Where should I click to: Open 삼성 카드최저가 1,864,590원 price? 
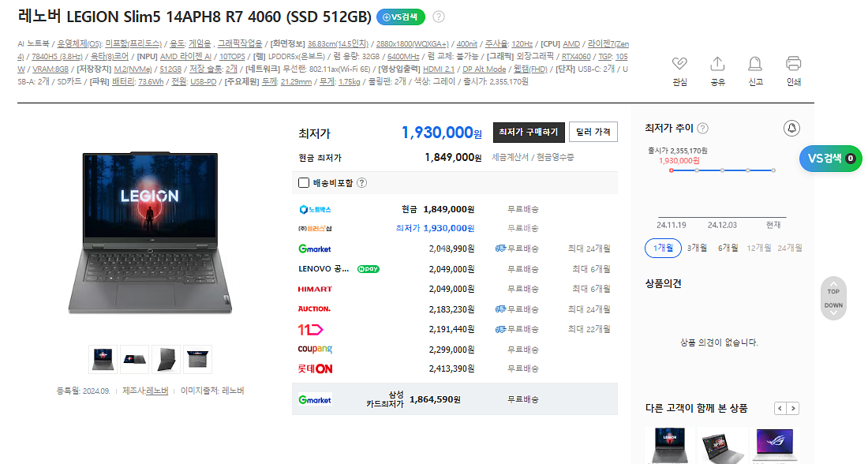tap(435, 399)
